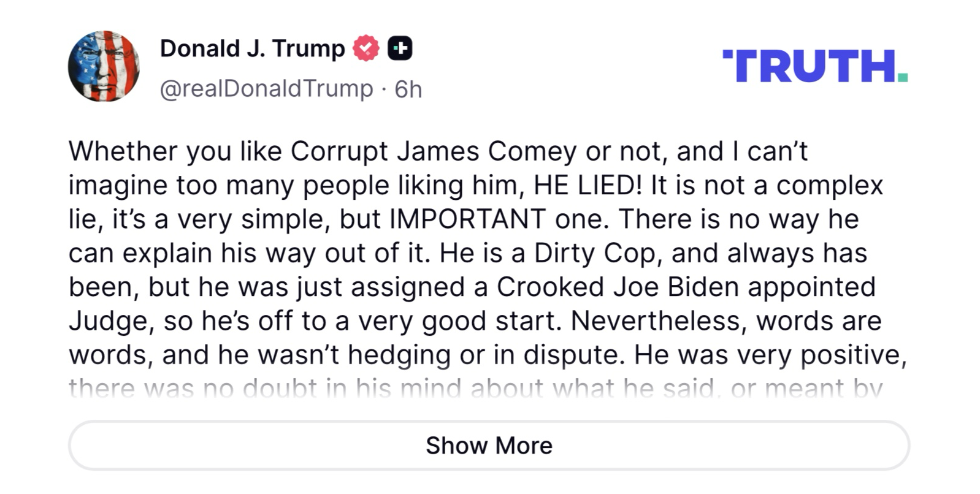
Task: Click the faded last line of post
Action: point(475,388)
